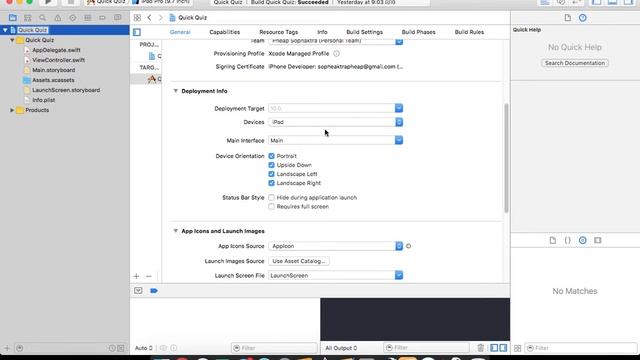Click the blue breakpoints activation icon
Viewport: 640px width, 360px height.
pyautogui.click(x=154, y=291)
